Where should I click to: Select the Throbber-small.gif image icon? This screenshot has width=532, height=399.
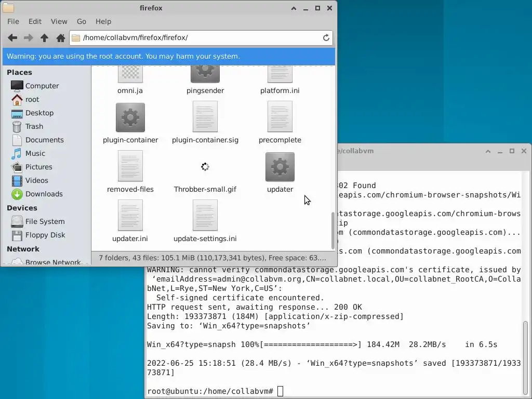pos(205,167)
